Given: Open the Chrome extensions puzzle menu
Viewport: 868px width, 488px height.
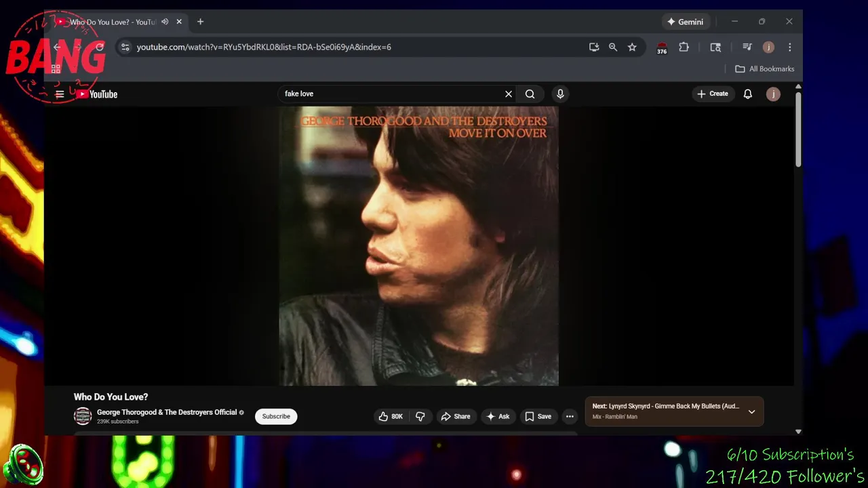Looking at the screenshot, I should click(x=684, y=47).
